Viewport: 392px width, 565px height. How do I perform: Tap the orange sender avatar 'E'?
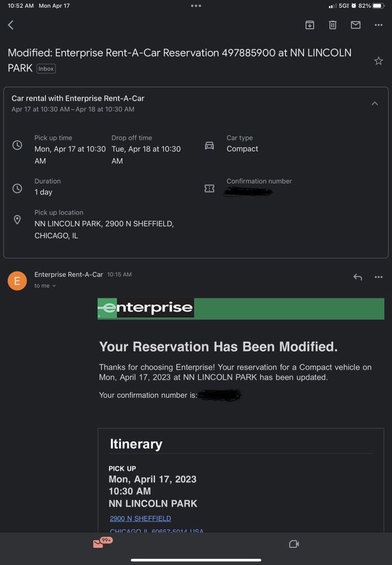point(18,280)
